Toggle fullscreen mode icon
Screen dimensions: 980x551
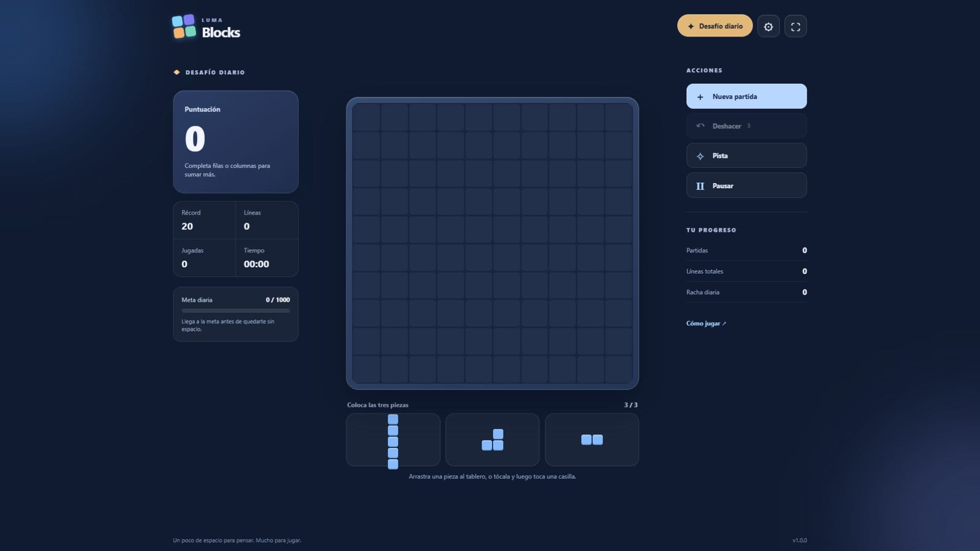pos(795,26)
